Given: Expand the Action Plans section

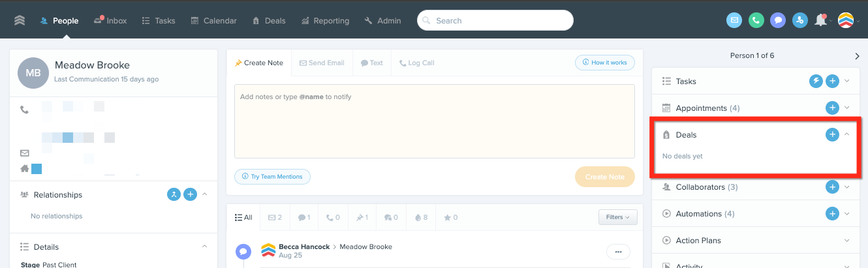Looking at the screenshot, I should pos(847,241).
